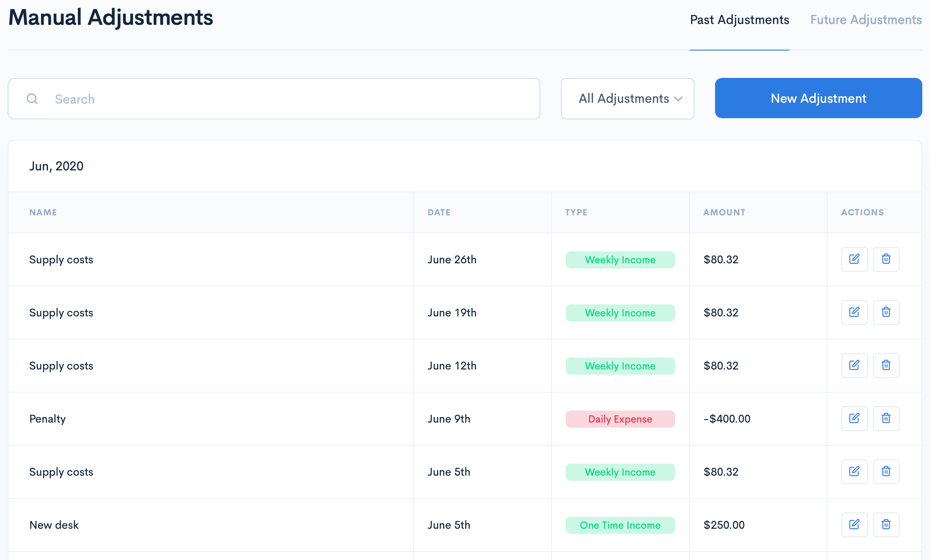Delete the Penalty adjustment
The height and width of the screenshot is (560, 930).
886,418
